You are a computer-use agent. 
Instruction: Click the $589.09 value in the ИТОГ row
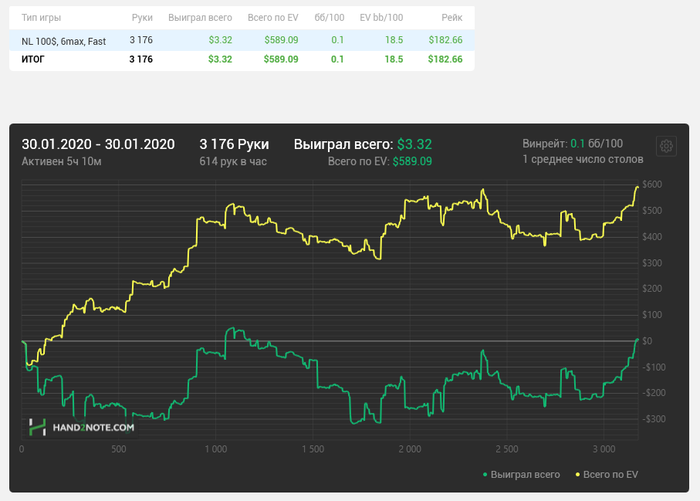[281, 59]
